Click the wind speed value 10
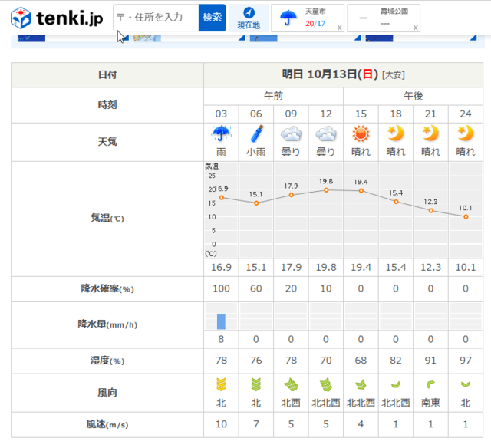This screenshot has height=448, width=491. tap(221, 424)
